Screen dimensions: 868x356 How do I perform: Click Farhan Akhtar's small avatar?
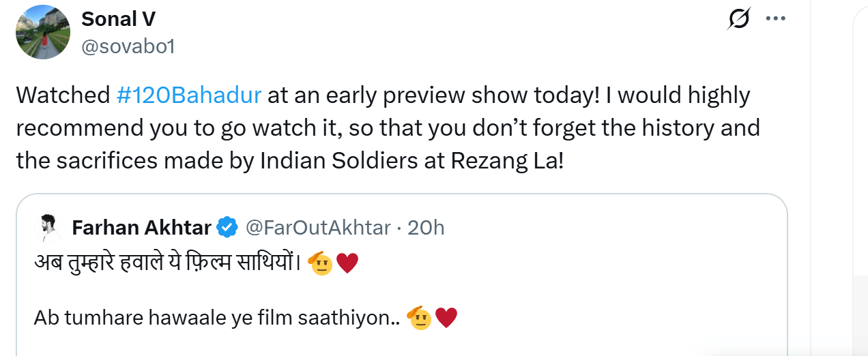tap(47, 228)
